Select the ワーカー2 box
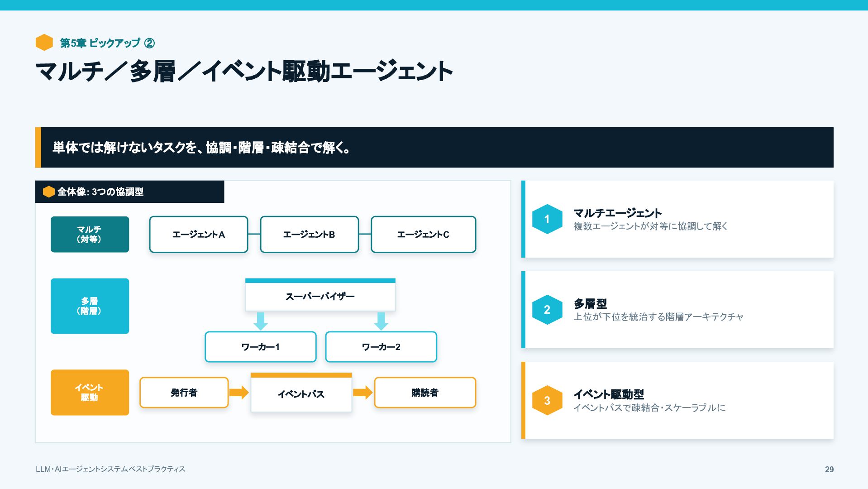The width and height of the screenshot is (868, 489). 381,347
